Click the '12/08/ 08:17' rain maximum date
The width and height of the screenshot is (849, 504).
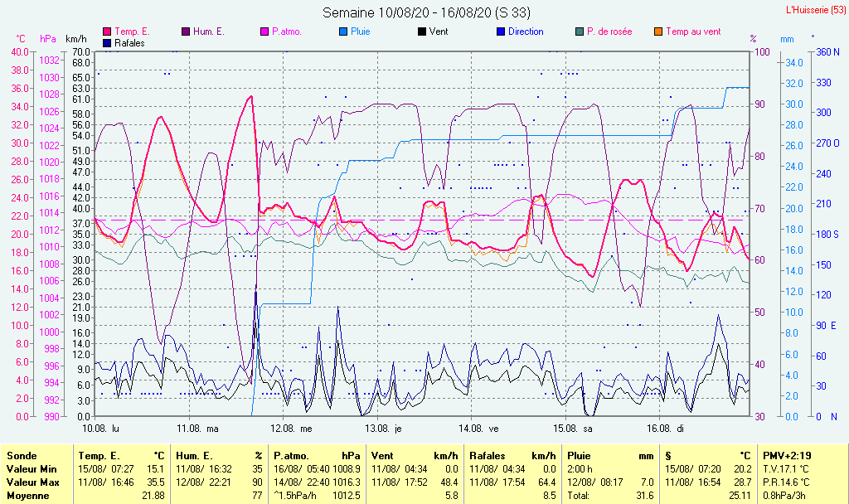point(595,482)
